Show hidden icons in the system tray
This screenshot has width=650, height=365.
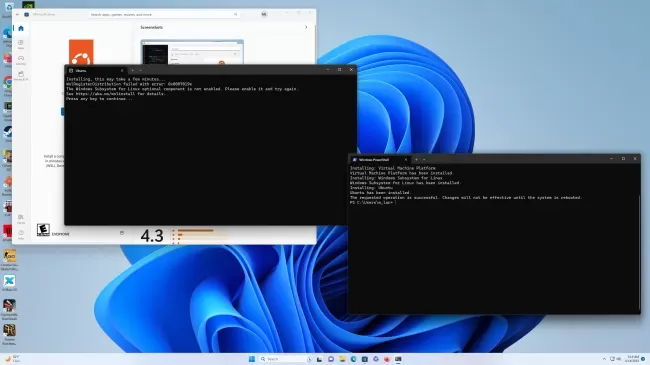coord(604,359)
